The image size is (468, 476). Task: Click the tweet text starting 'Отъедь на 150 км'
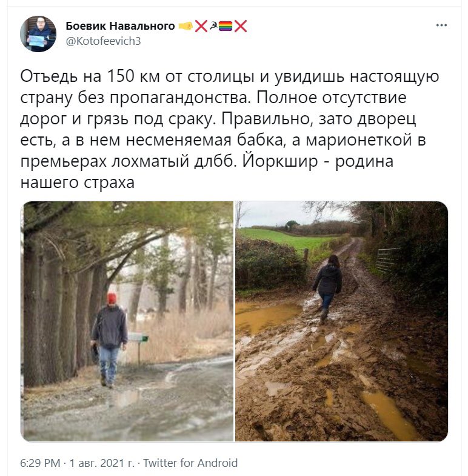point(229,129)
